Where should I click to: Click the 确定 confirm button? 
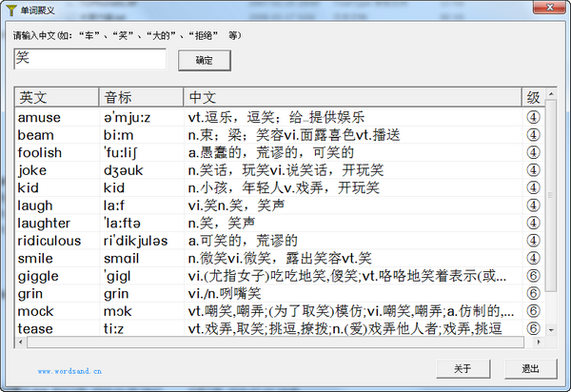click(205, 61)
